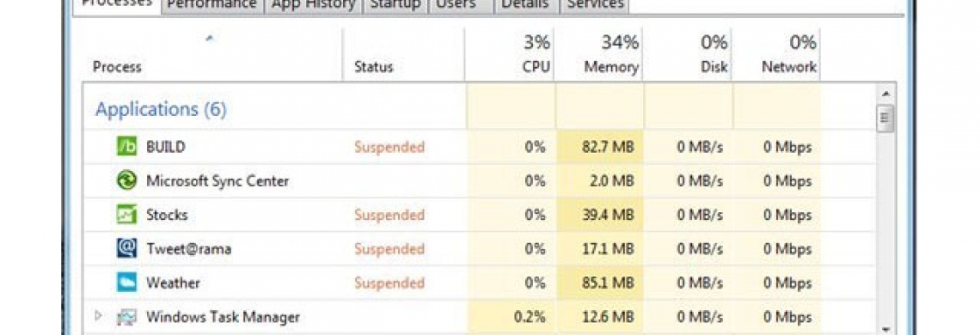This screenshot has height=335, width=980.
Task: Collapse the Applications (6) group header
Action: [162, 110]
